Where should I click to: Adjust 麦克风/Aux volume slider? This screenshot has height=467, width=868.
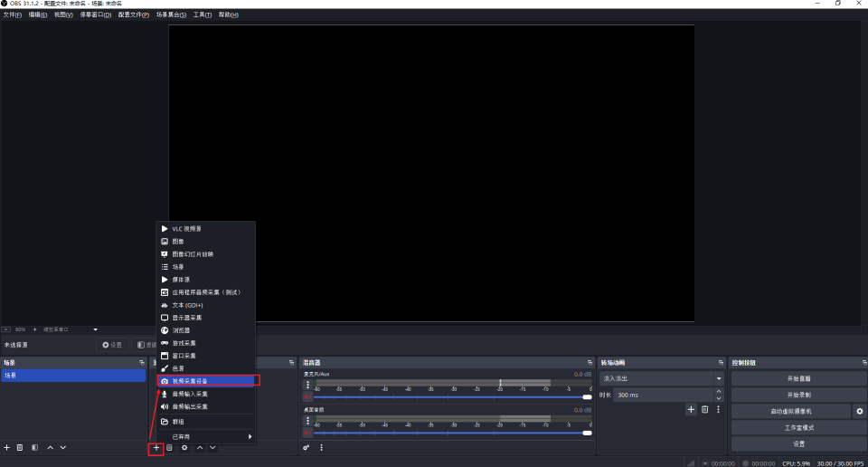(x=453, y=396)
